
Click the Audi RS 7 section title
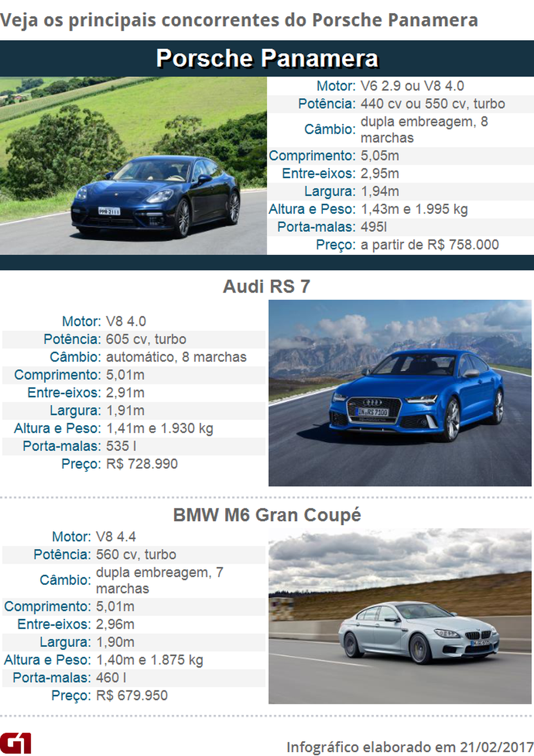click(x=266, y=286)
